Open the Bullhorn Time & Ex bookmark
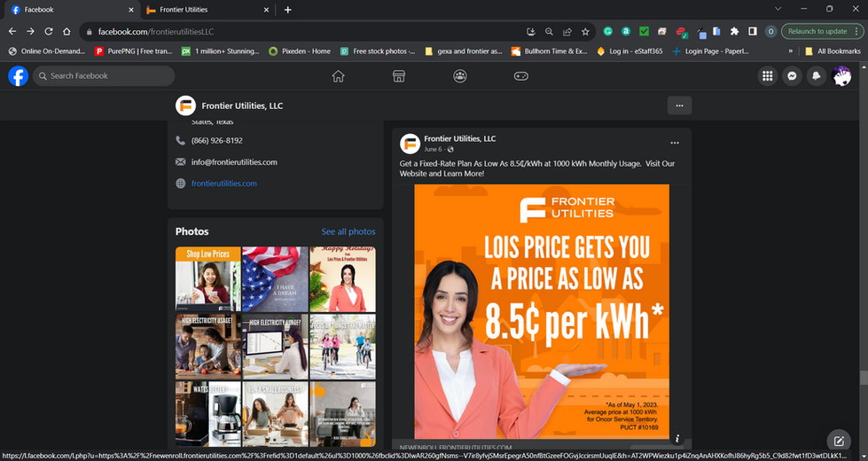 (x=549, y=51)
